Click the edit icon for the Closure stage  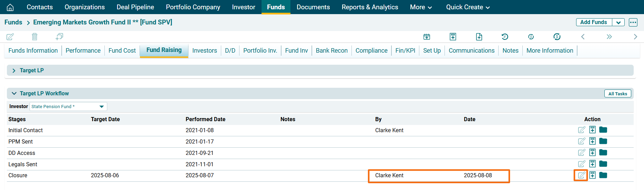coord(581,175)
